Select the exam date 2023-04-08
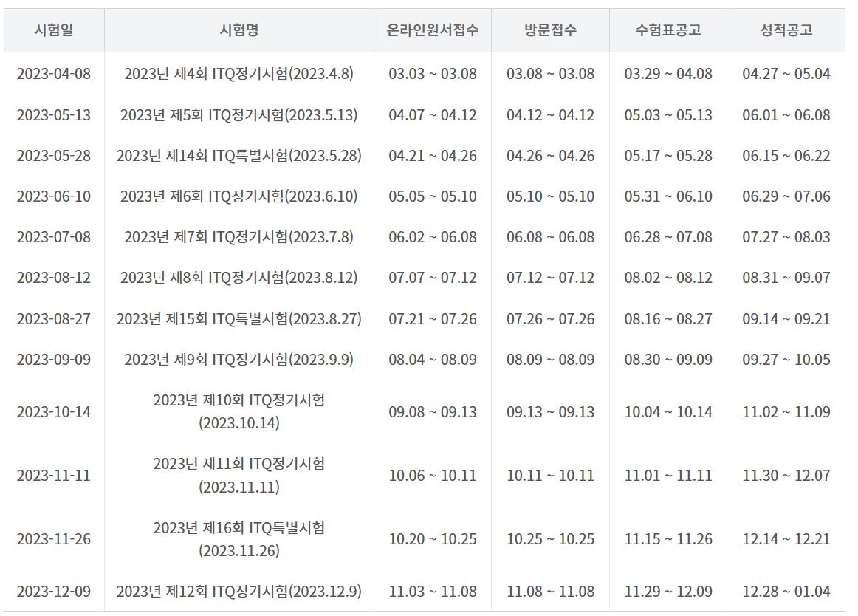This screenshot has height=616, width=858. point(54,73)
